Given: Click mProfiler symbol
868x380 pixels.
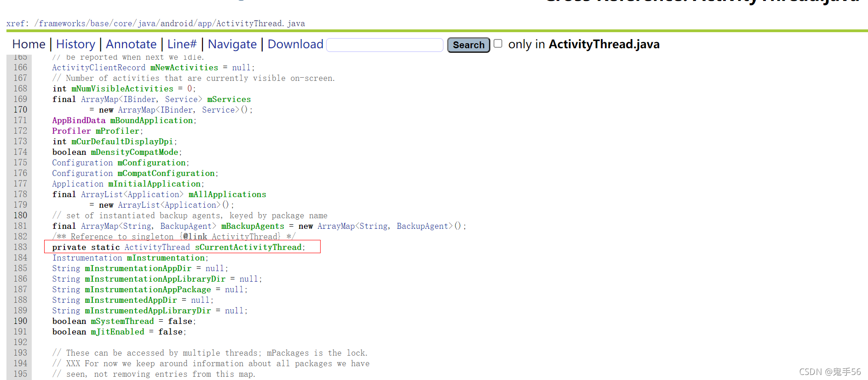Looking at the screenshot, I should [118, 131].
